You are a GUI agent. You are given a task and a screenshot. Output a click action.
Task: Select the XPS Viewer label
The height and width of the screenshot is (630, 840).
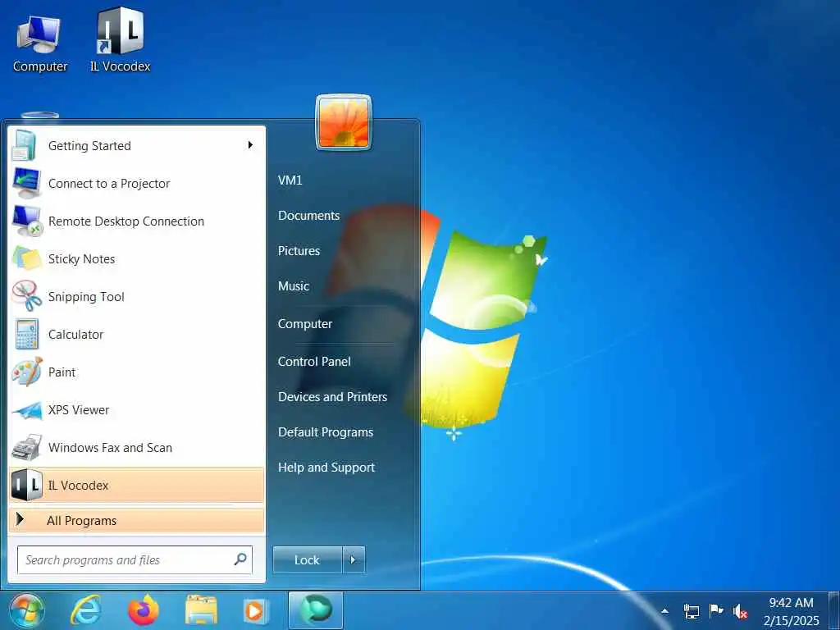tap(78, 410)
